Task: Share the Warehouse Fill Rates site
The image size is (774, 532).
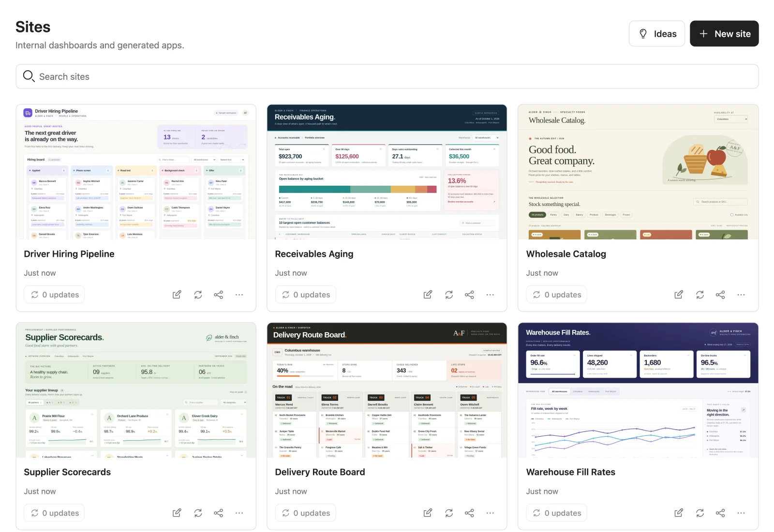Action: (721, 513)
